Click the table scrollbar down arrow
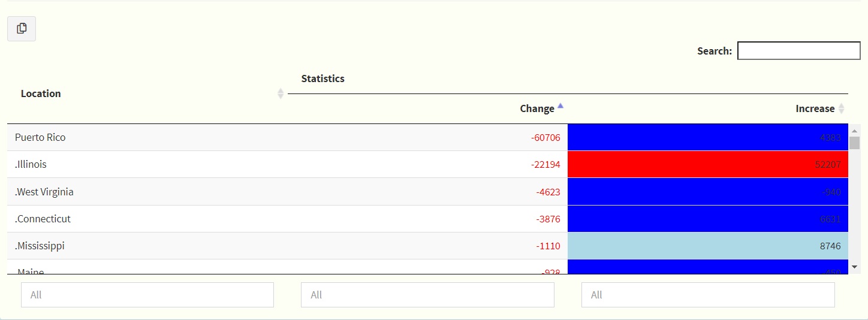The image size is (868, 320). point(855,267)
